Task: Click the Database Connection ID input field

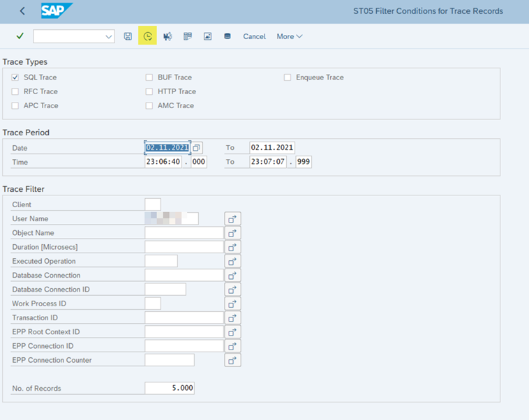Action: click(165, 290)
